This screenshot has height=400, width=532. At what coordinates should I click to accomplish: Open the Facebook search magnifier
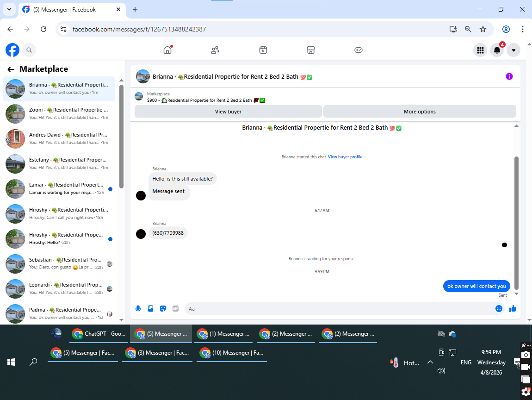(29, 50)
